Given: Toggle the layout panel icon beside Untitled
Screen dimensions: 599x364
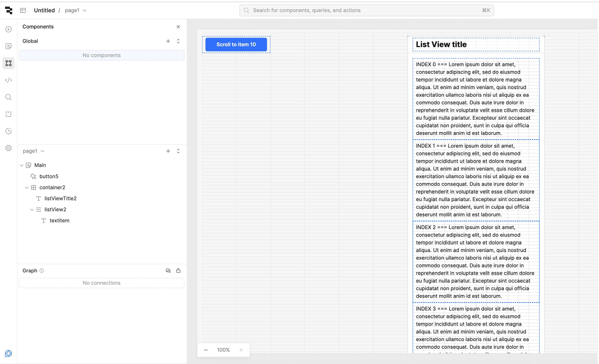Looking at the screenshot, I should pyautogui.click(x=23, y=10).
